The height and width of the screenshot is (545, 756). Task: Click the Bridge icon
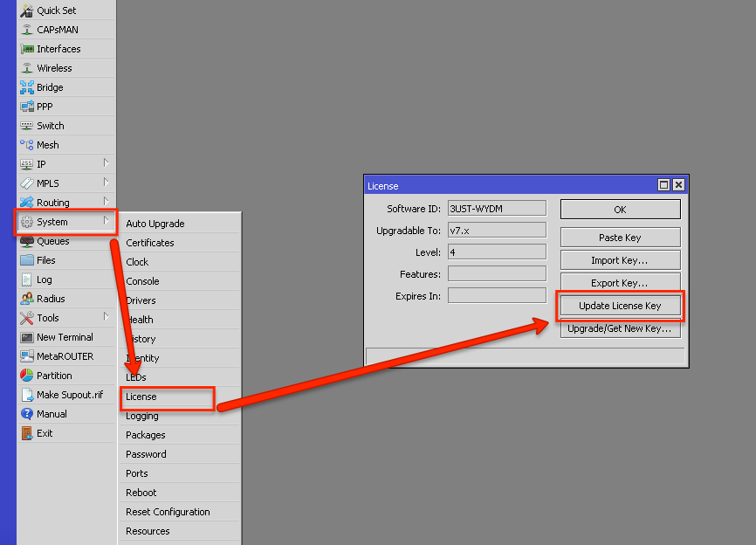pyautogui.click(x=27, y=87)
